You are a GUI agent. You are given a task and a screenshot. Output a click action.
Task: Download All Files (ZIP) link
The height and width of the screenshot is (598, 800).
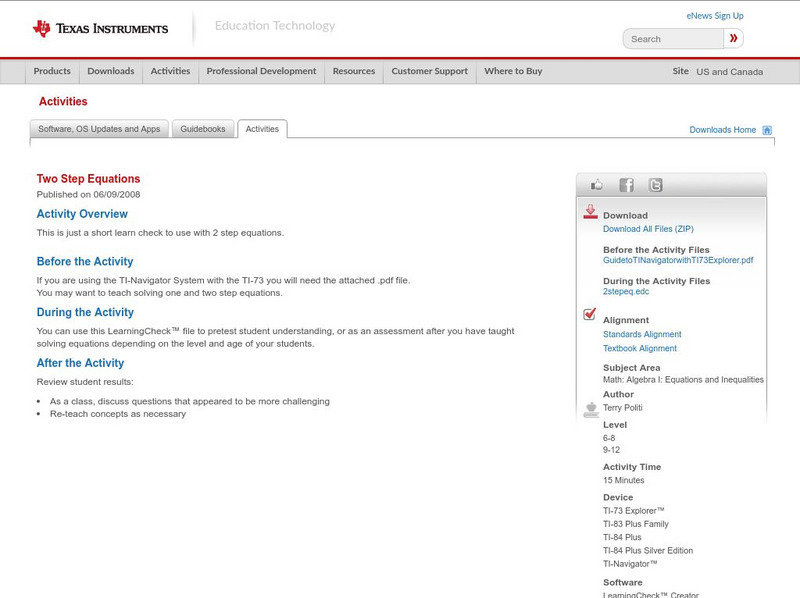click(x=647, y=229)
